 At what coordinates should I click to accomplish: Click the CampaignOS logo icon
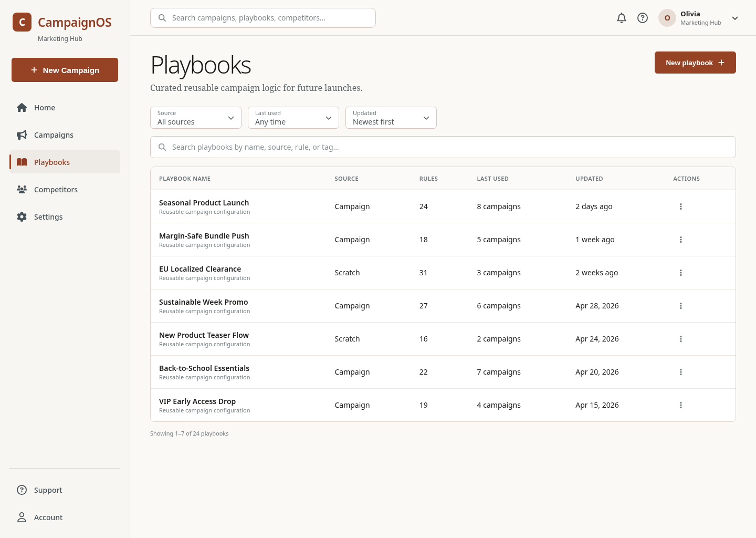(22, 22)
